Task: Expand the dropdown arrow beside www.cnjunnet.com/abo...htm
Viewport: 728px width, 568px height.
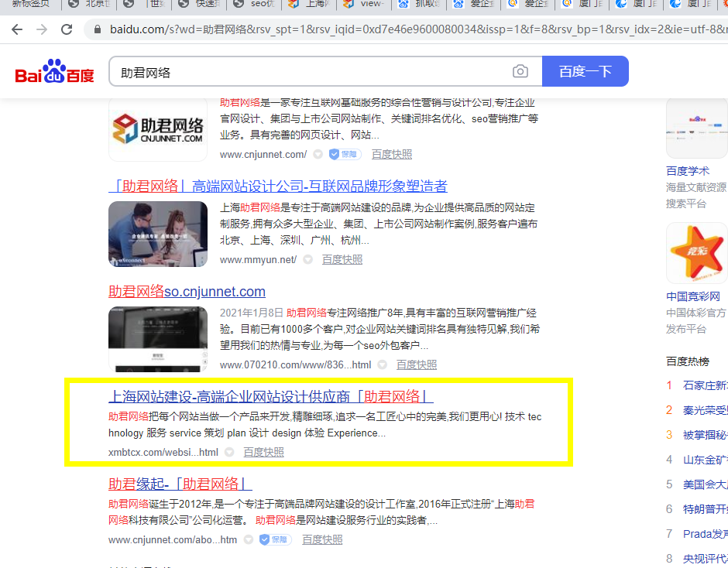Action: (x=249, y=539)
